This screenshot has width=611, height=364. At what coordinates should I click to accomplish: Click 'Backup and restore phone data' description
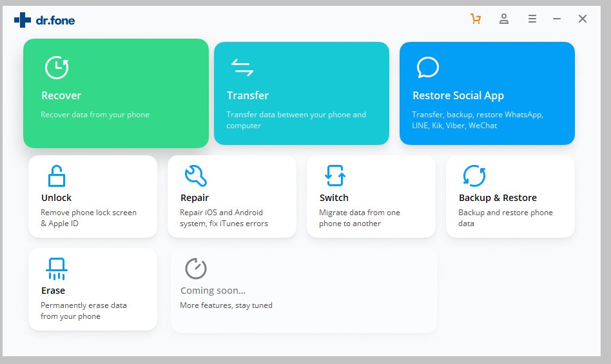click(506, 218)
